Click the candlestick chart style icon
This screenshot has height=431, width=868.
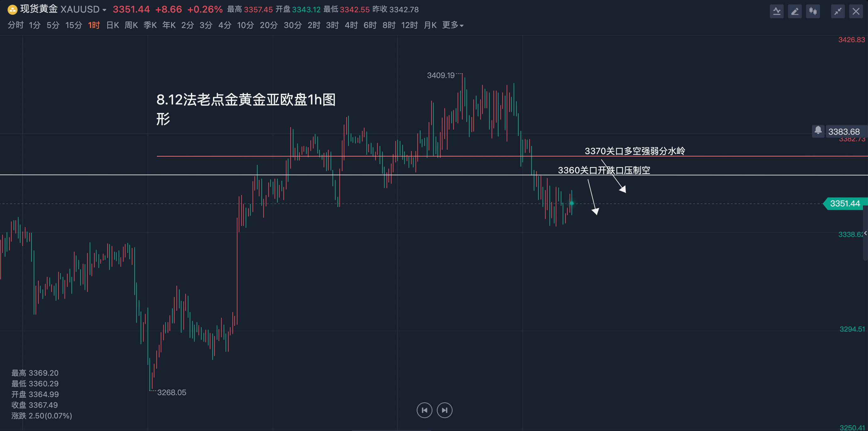pyautogui.click(x=813, y=11)
